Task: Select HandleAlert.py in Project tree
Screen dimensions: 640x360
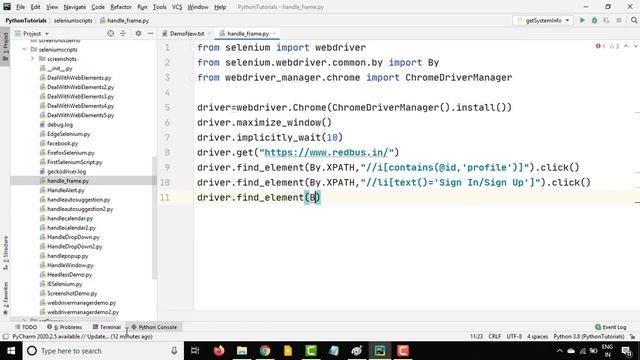Action: pyautogui.click(x=65, y=190)
